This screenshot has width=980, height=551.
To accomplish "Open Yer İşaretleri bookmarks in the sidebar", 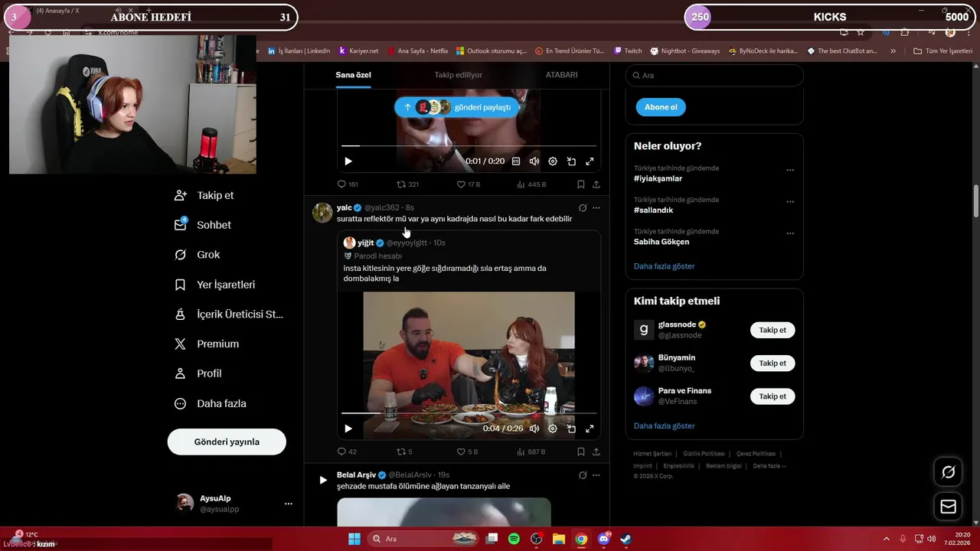I will pyautogui.click(x=214, y=285).
